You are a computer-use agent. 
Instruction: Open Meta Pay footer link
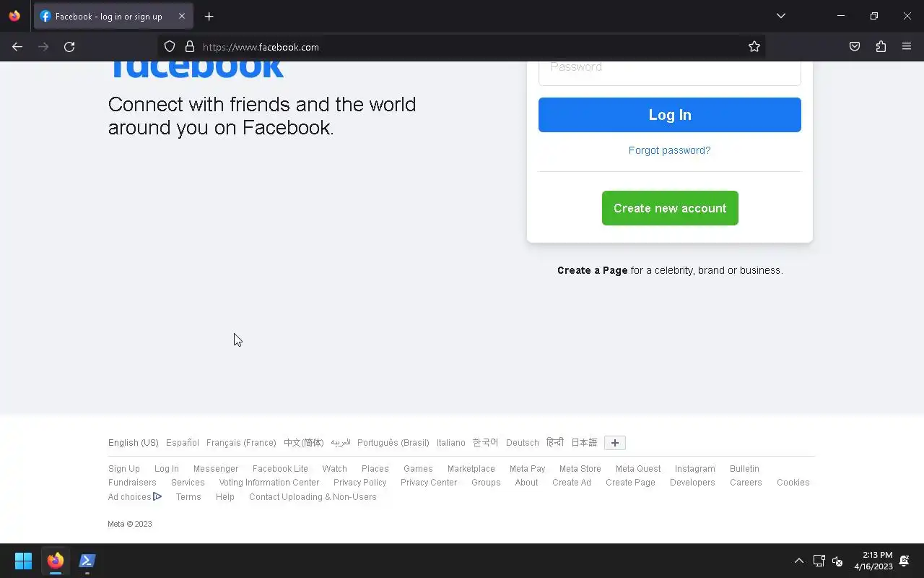coord(528,469)
